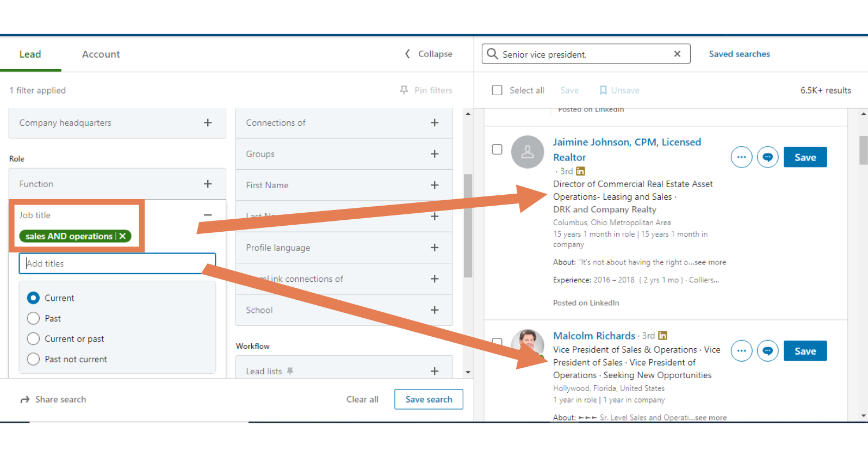This screenshot has width=868, height=457.
Task: Click LinkedIn badge next to Malcolm Richards
Action: coord(662,336)
